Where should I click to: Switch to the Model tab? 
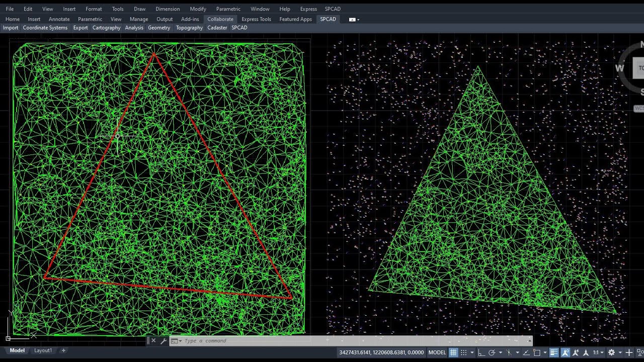[x=17, y=350]
